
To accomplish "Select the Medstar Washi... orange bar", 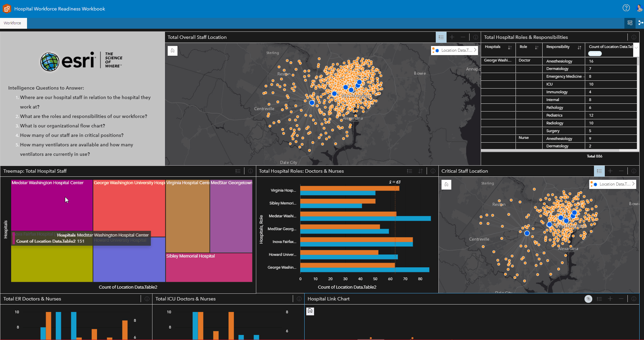I will click(x=348, y=214).
